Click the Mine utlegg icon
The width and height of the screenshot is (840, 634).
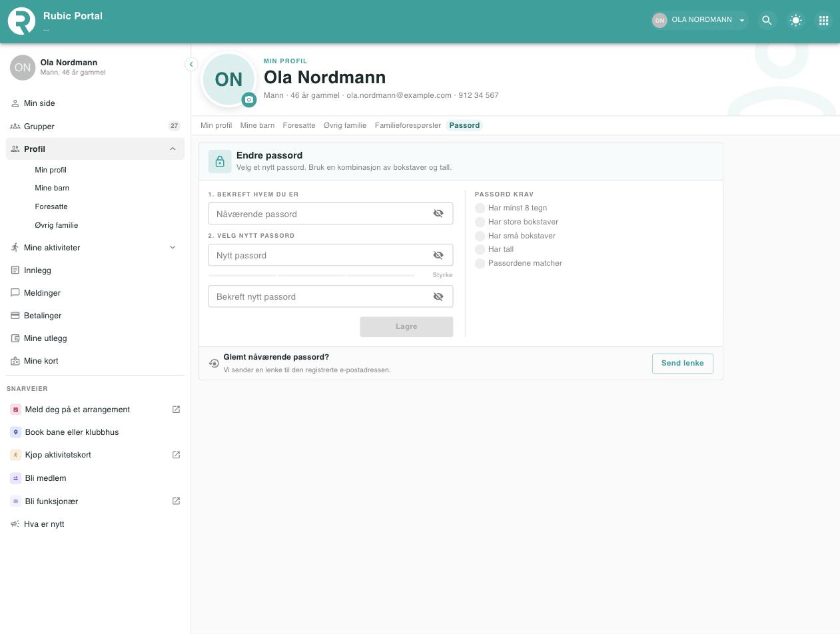point(15,338)
